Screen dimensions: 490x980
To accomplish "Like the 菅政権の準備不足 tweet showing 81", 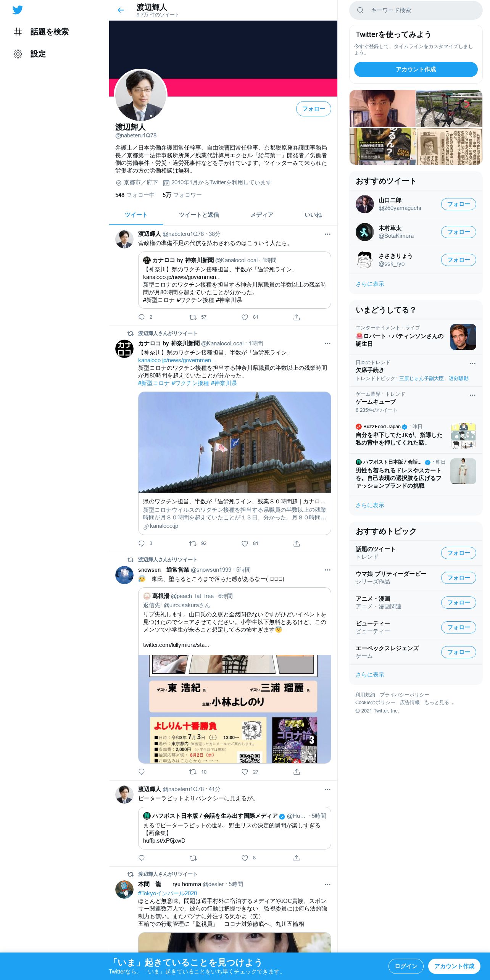I will point(245,317).
